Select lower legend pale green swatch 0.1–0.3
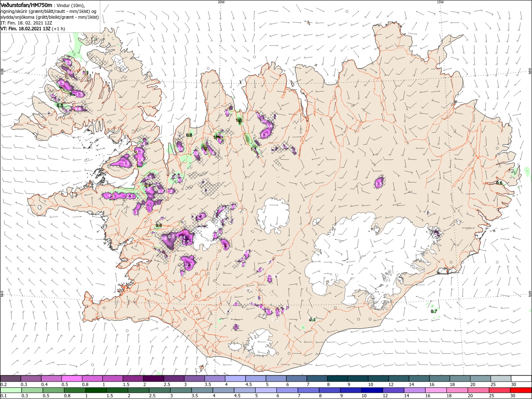This screenshot has height=399, width=532. tap(10, 390)
